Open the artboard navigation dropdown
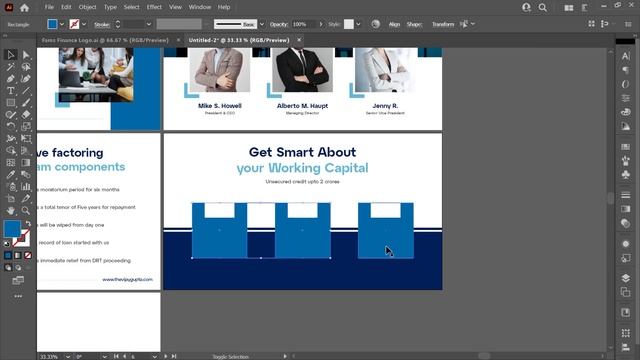The width and height of the screenshot is (640, 360). point(154,356)
